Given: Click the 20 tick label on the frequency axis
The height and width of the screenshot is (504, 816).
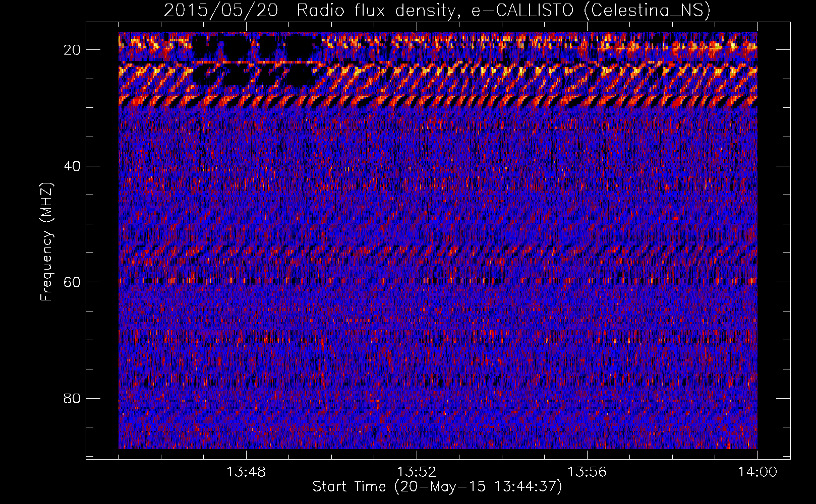Looking at the screenshot, I should point(73,50).
